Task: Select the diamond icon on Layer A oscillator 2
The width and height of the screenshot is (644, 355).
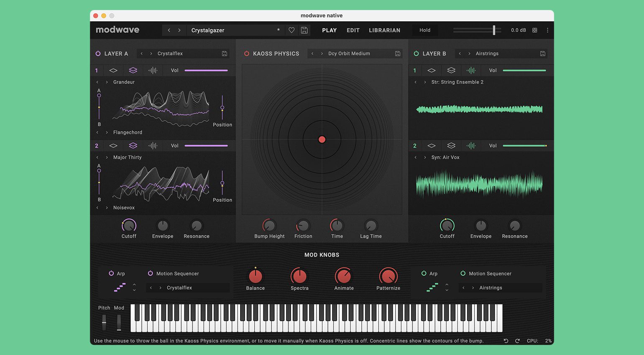Action: (x=113, y=145)
